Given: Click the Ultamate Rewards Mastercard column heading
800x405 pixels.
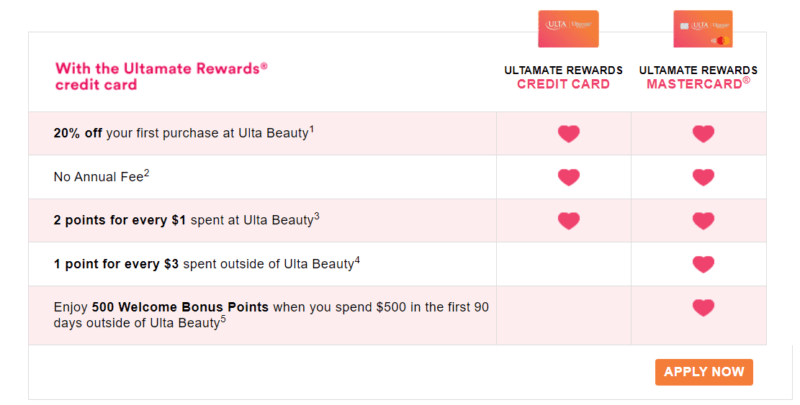Looking at the screenshot, I should coord(698,77).
